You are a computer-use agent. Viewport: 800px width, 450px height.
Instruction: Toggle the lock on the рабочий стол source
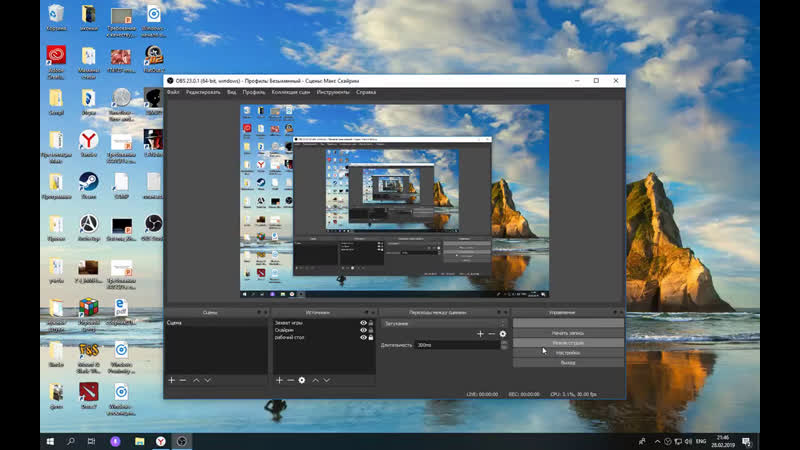pyautogui.click(x=371, y=337)
